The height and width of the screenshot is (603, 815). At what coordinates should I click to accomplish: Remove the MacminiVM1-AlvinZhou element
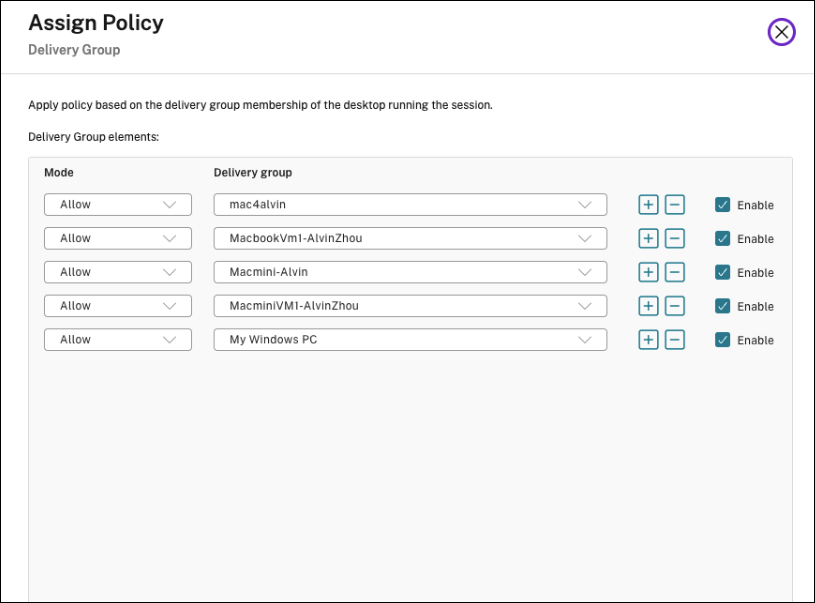(x=675, y=306)
